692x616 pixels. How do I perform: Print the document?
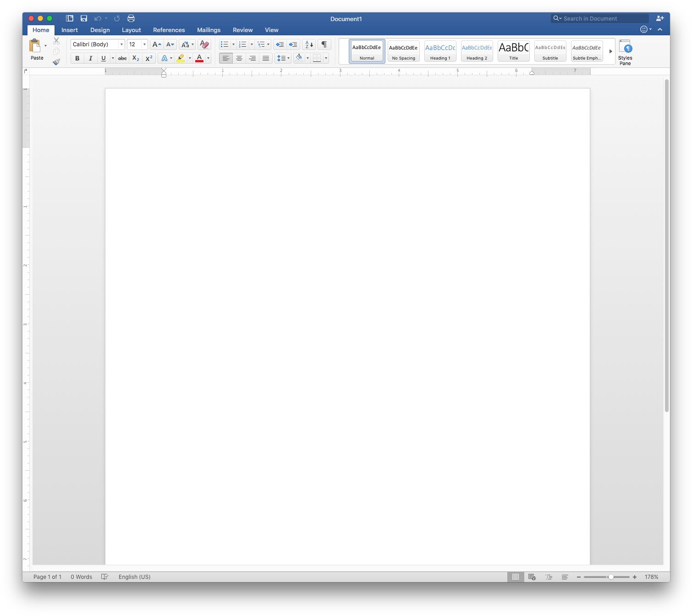[x=131, y=18]
